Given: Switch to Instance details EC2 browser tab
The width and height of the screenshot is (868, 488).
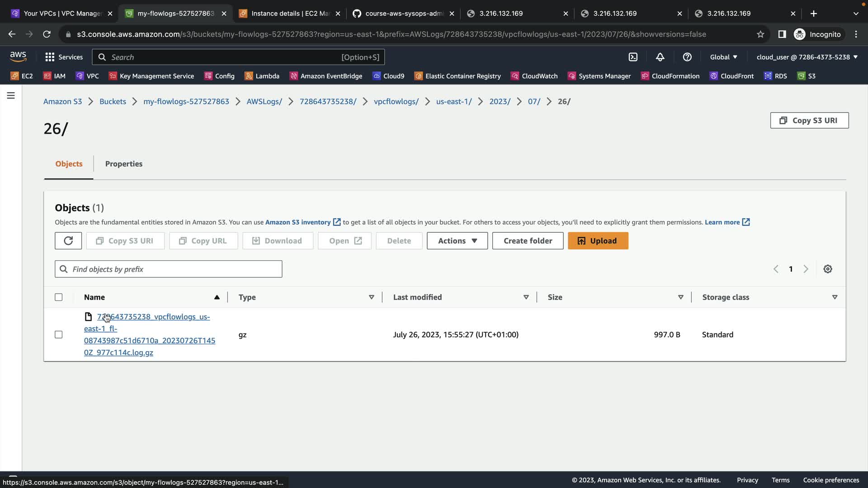Looking at the screenshot, I should pos(290,14).
